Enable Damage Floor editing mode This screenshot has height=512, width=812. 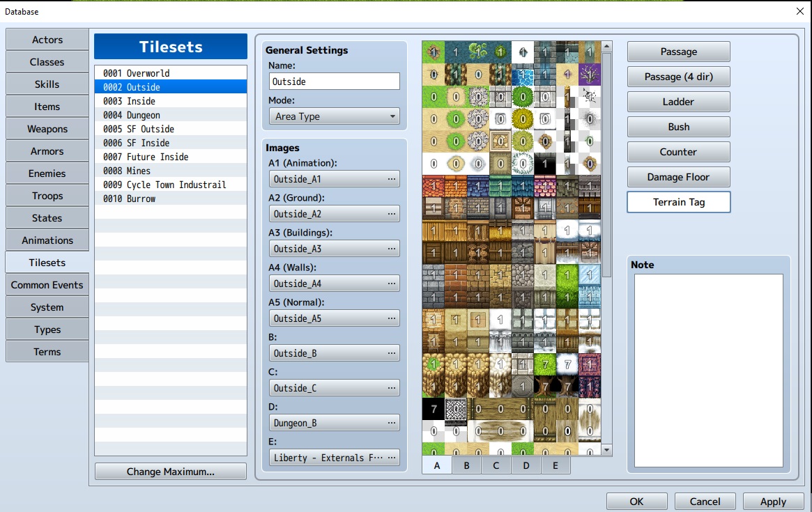click(x=678, y=177)
